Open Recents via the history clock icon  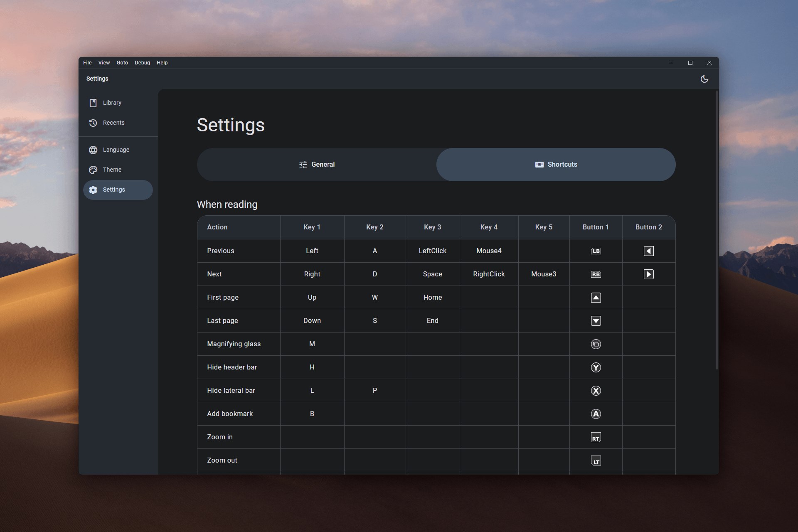93,123
